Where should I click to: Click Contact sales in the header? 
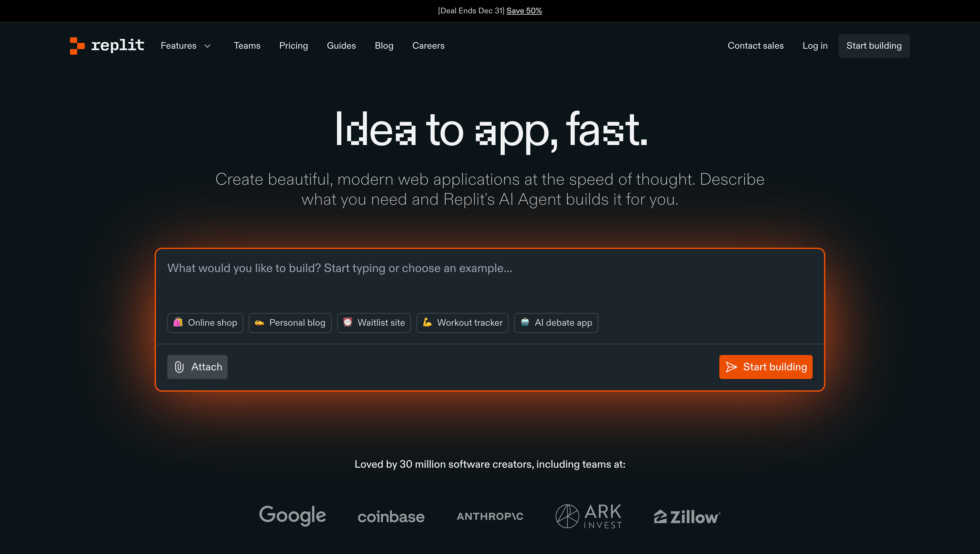(x=756, y=46)
